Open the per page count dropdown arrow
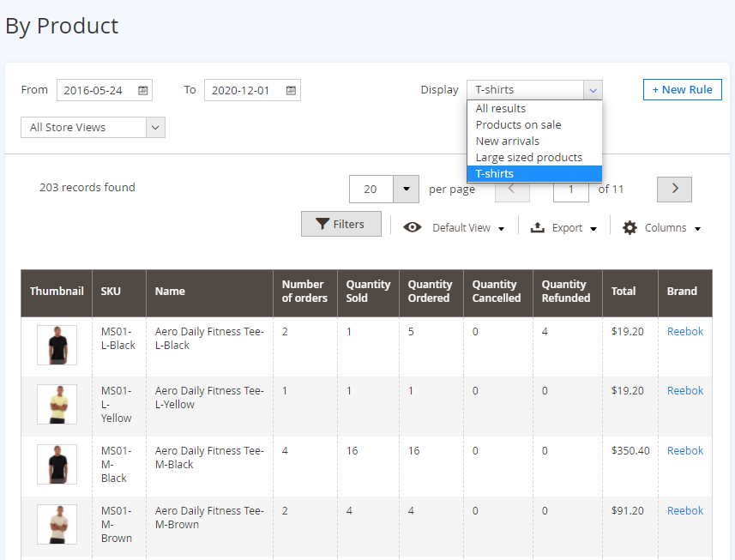 [x=406, y=189]
